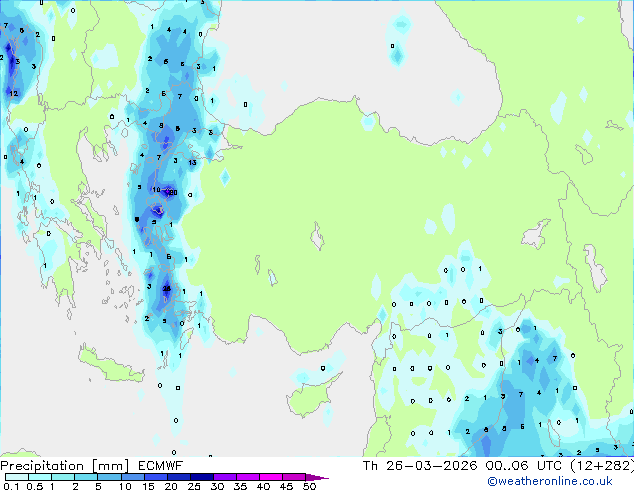Click the 'ECMWF' model label
The image size is (634, 490).
click(x=161, y=466)
